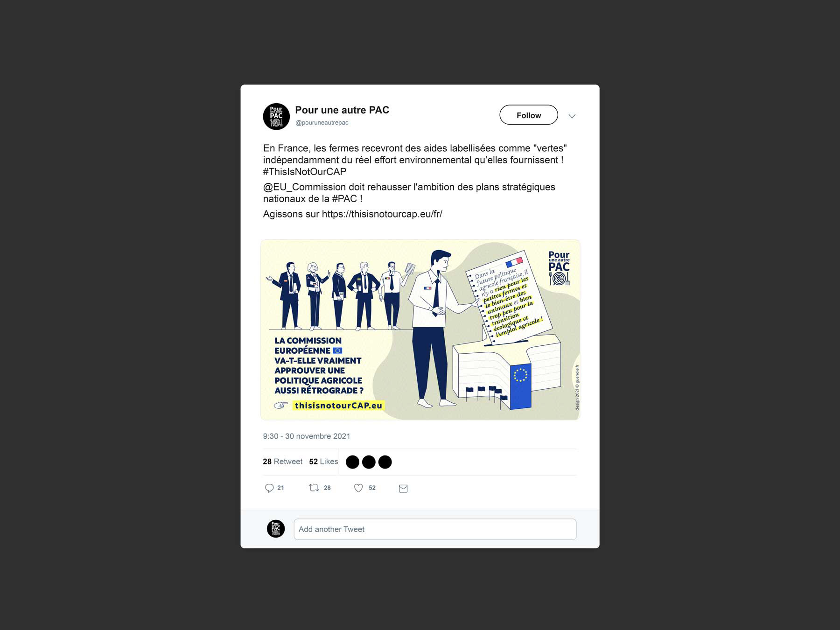View the 52 Likes list
The width and height of the screenshot is (840, 630).
coord(323,462)
